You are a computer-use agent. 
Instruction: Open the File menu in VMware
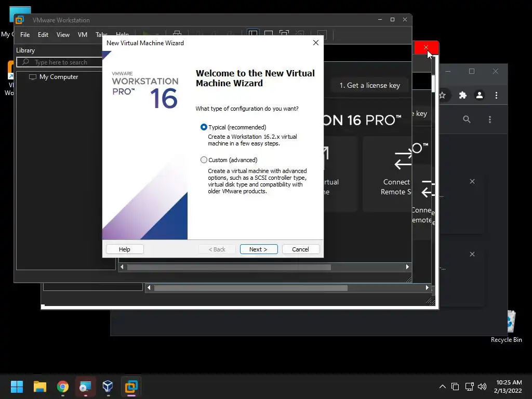[25, 35]
